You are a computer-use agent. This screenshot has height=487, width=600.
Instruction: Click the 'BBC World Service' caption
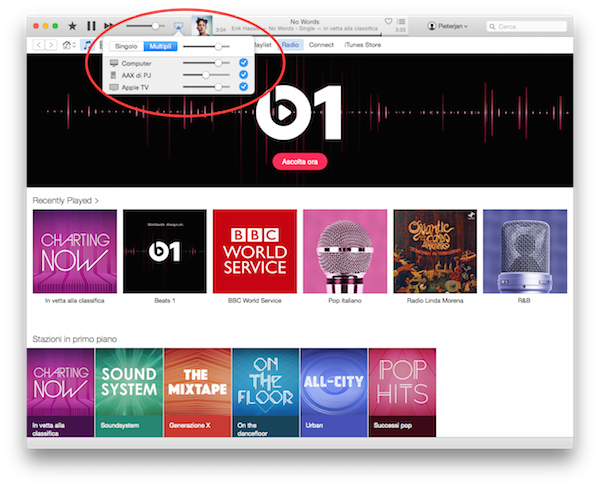click(x=254, y=301)
